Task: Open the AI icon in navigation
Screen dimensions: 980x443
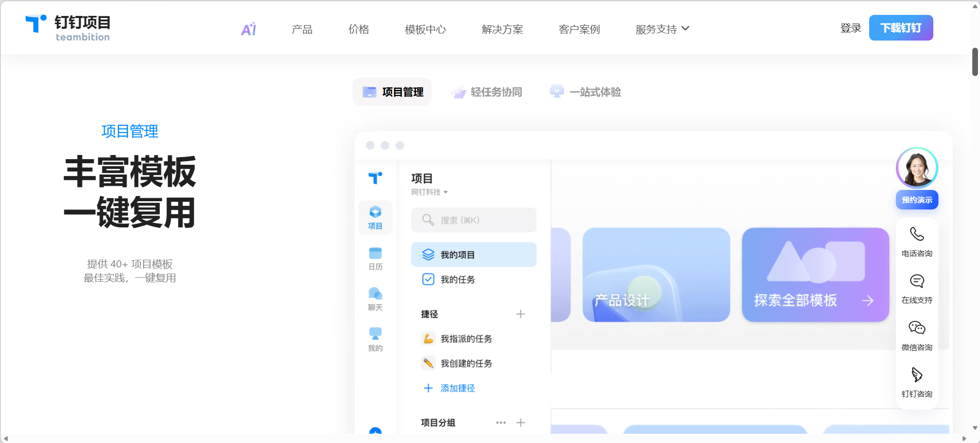Action: 249,29
